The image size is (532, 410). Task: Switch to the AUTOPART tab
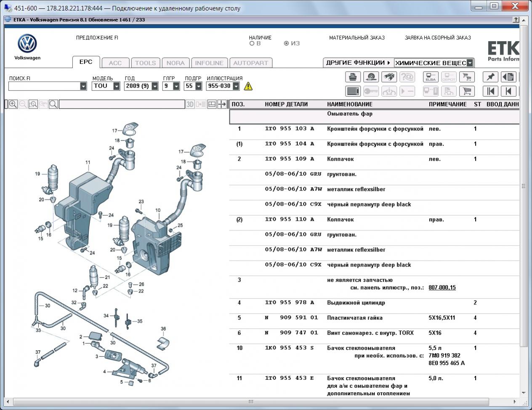(250, 63)
